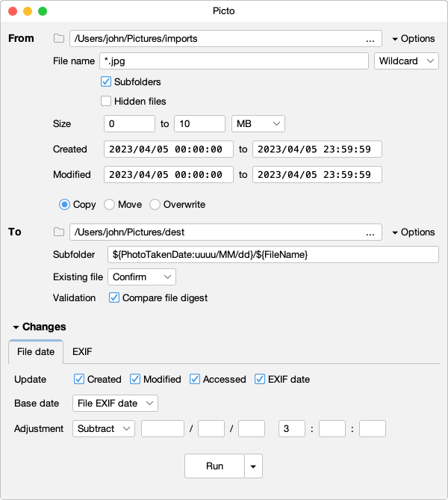Open browse ellipsis in To path field
This screenshot has width=448, height=500.
[x=370, y=232]
